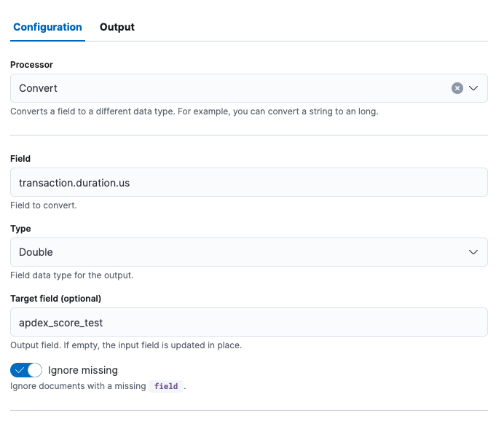Toggle the Ignore missing switch
Screen dimensions: 504x424
pos(26,370)
